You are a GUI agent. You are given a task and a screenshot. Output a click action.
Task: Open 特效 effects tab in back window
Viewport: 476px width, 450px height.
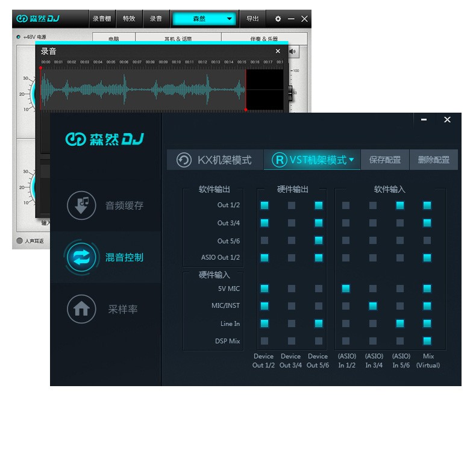tap(129, 19)
